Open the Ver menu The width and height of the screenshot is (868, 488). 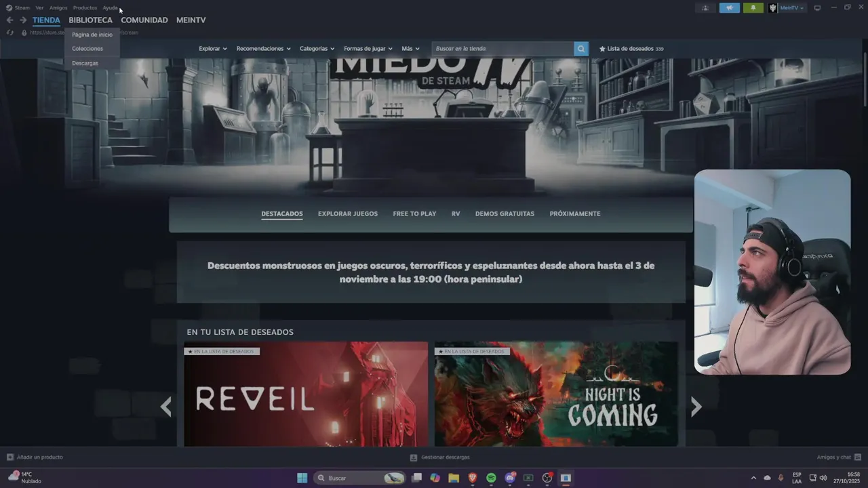pyautogui.click(x=39, y=7)
